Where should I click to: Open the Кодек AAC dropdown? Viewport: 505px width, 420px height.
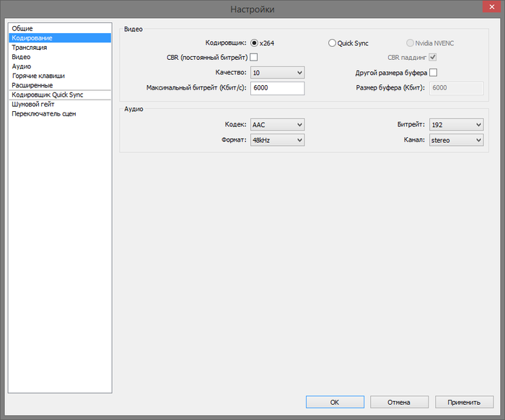(277, 125)
